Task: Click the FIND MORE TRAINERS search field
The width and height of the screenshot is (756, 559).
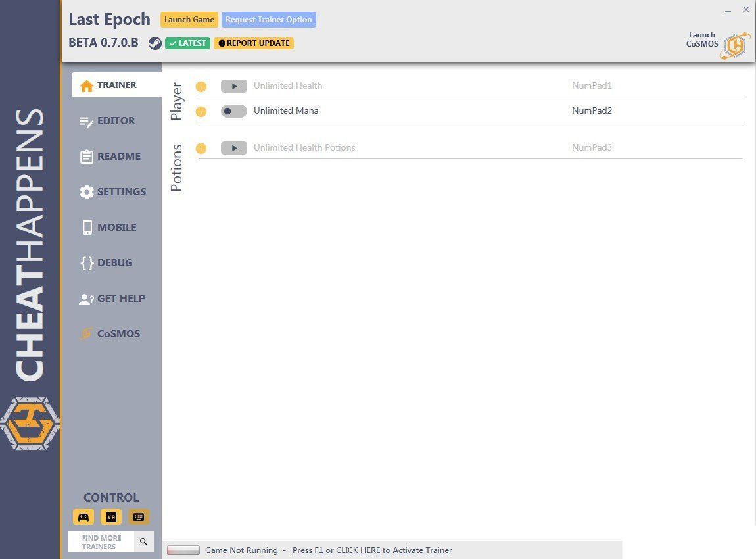Action: point(102,542)
